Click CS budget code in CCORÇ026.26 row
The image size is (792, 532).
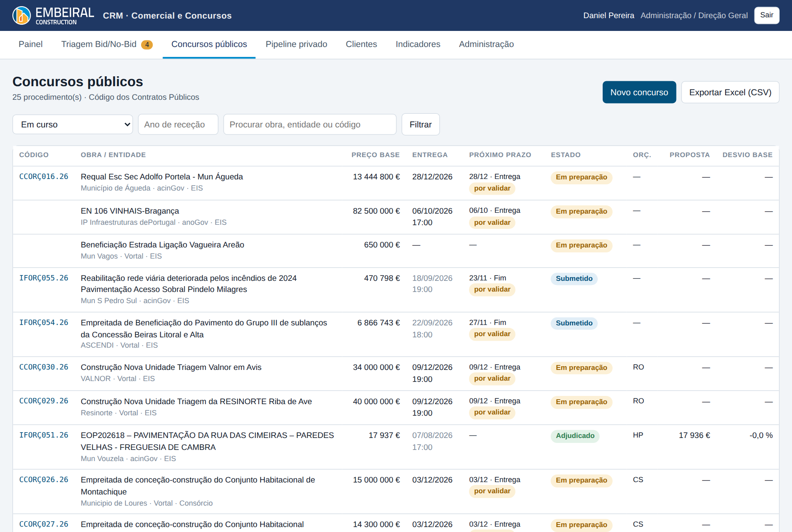(x=638, y=480)
